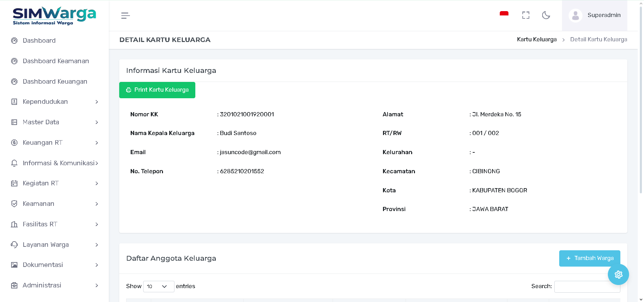The height and width of the screenshot is (302, 644).
Task: Enter fullscreen mode via top bar icon
Action: click(525, 15)
